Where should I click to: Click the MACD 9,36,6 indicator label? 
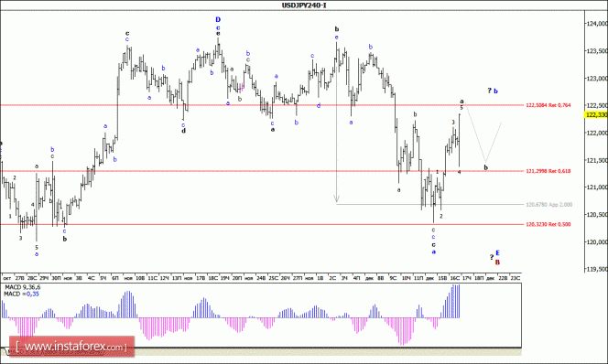click(22, 287)
